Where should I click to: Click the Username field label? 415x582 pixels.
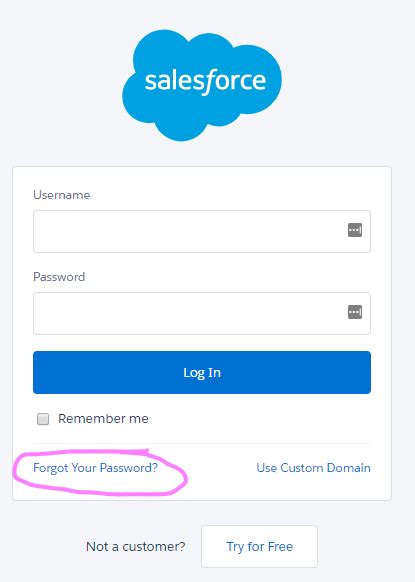pos(62,195)
